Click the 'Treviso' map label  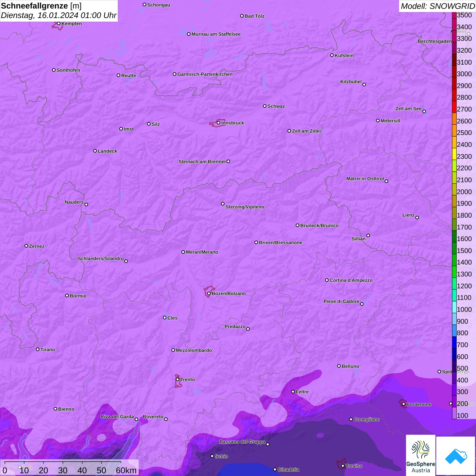pyautogui.click(x=354, y=466)
